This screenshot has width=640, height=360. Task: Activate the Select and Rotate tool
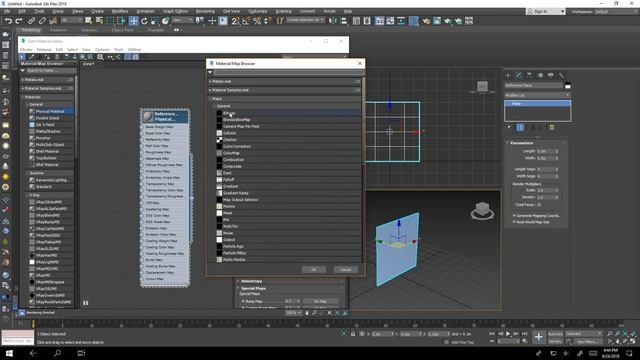point(144,21)
